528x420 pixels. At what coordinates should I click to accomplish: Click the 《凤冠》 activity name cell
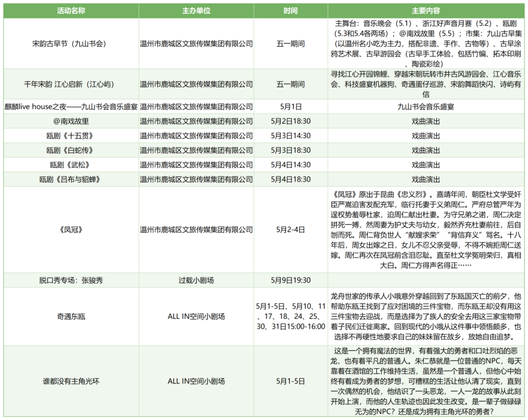coord(71,229)
